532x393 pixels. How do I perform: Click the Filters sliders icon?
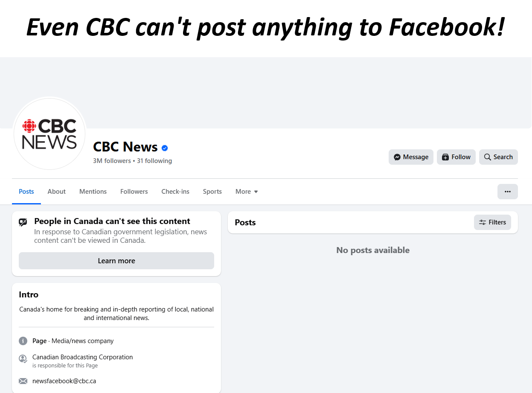(483, 222)
